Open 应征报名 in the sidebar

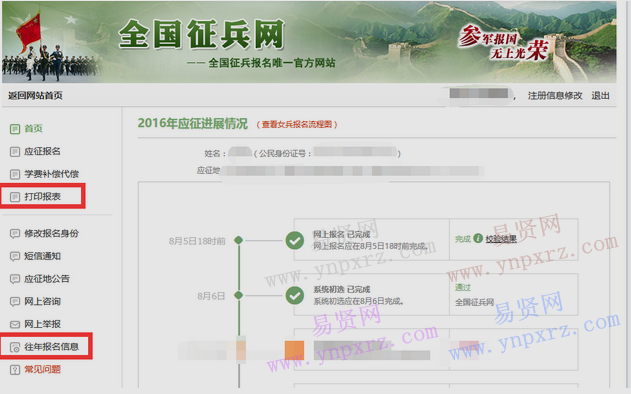42,151
